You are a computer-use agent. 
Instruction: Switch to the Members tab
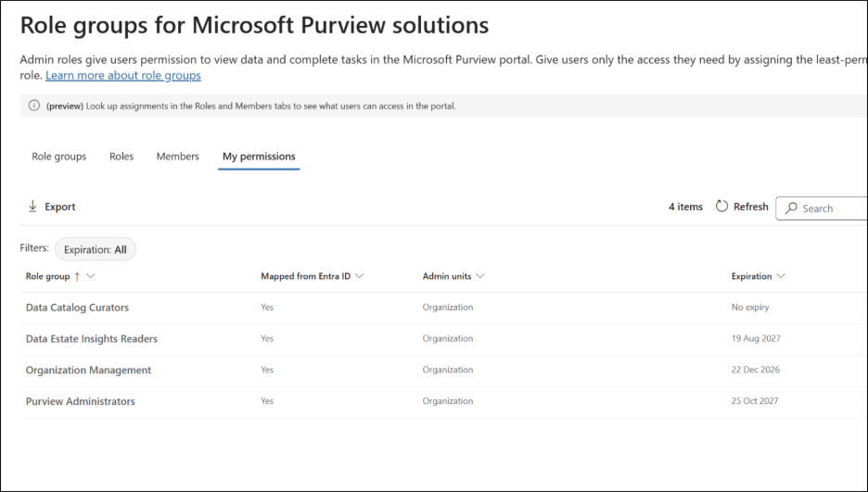click(178, 157)
